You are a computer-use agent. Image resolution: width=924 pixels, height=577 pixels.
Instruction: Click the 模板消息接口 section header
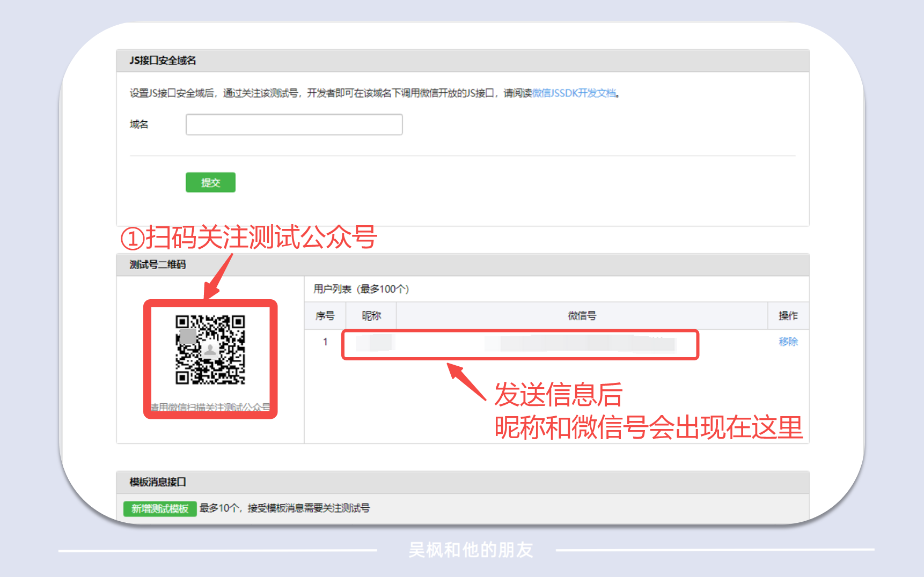[x=463, y=482]
